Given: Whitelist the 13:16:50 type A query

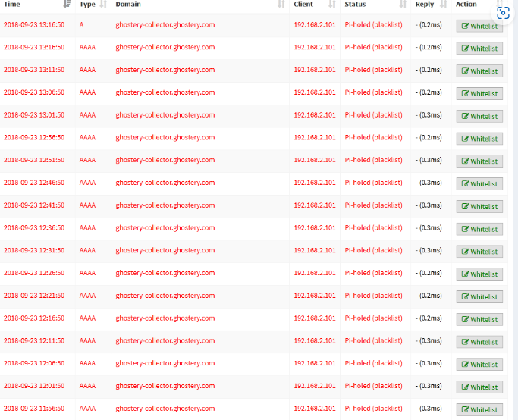Looking at the screenshot, I should point(479,26).
